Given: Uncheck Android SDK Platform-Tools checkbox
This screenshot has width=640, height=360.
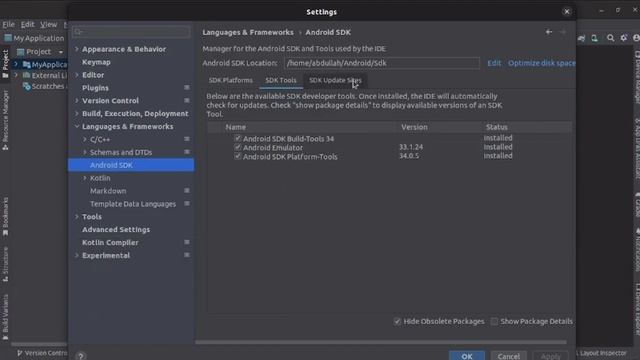Looking at the screenshot, I should pos(238,156).
